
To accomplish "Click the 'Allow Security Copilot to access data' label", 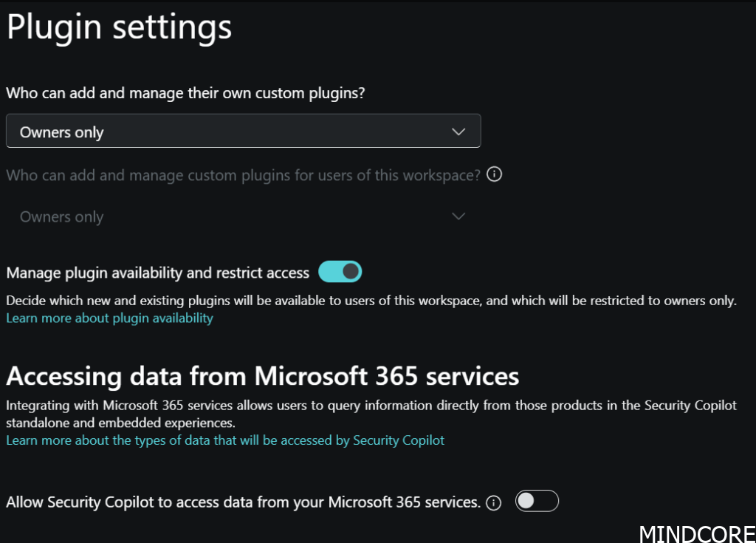I will 243,502.
